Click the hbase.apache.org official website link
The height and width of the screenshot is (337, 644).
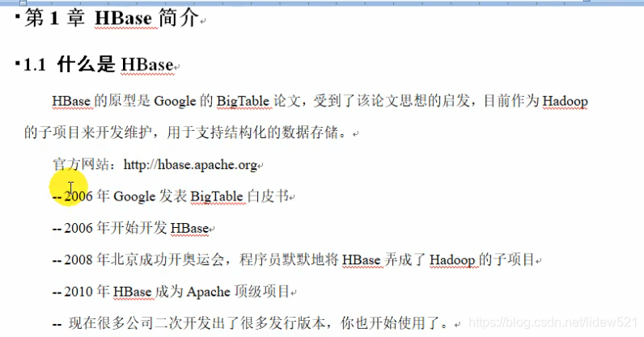(191, 165)
